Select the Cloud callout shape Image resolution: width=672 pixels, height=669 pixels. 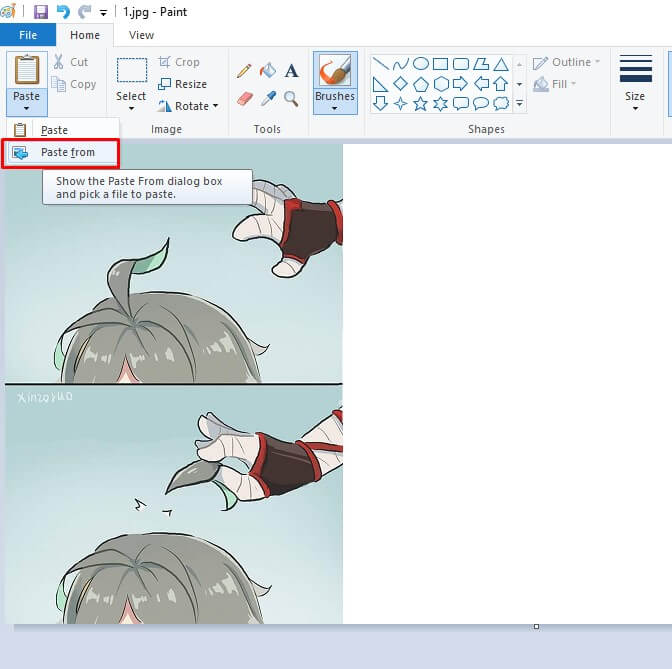(501, 103)
